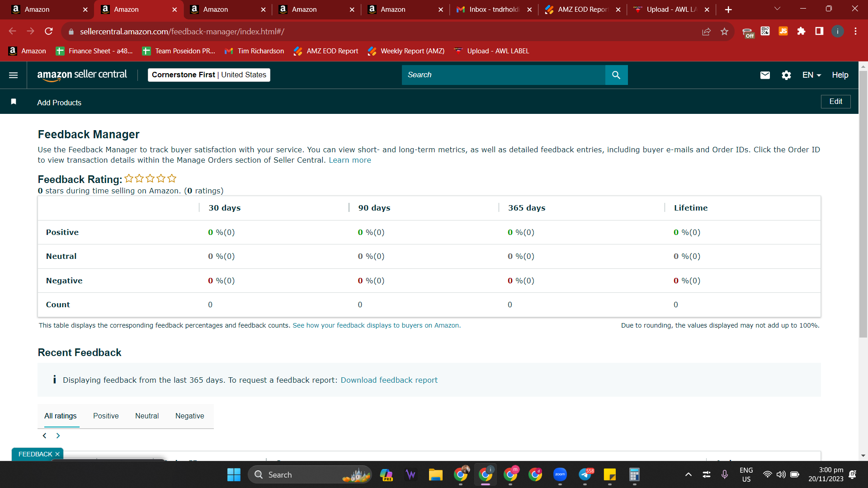
Task: Open taskbar clock showing 3:00 pm
Action: click(826, 474)
